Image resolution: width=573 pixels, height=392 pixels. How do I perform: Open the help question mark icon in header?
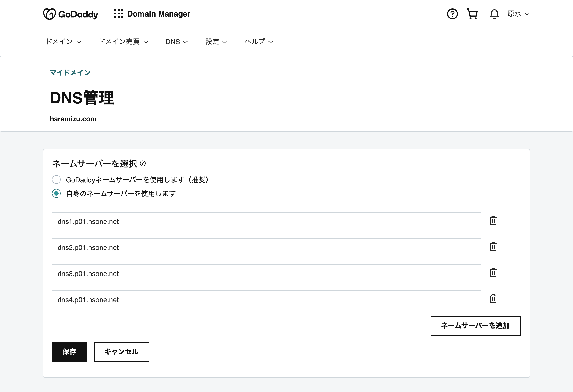tap(452, 14)
